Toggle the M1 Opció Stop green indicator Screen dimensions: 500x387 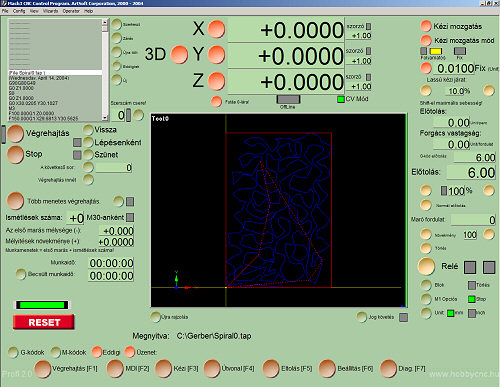(471, 299)
